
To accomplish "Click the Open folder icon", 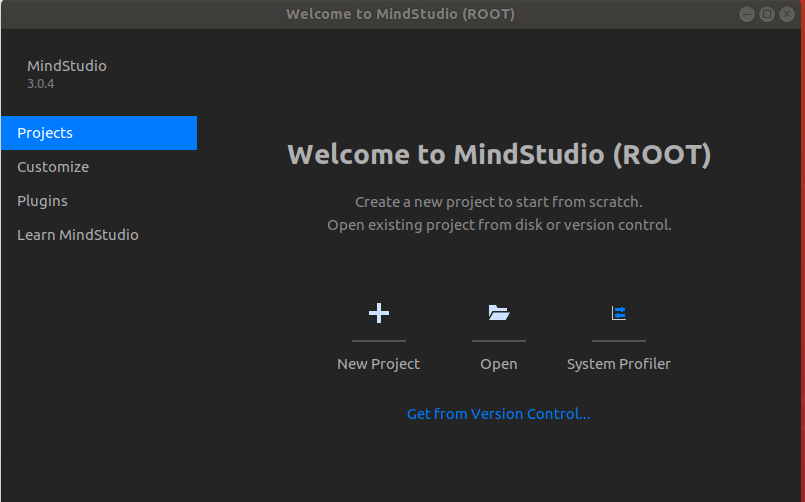I will tap(499, 313).
